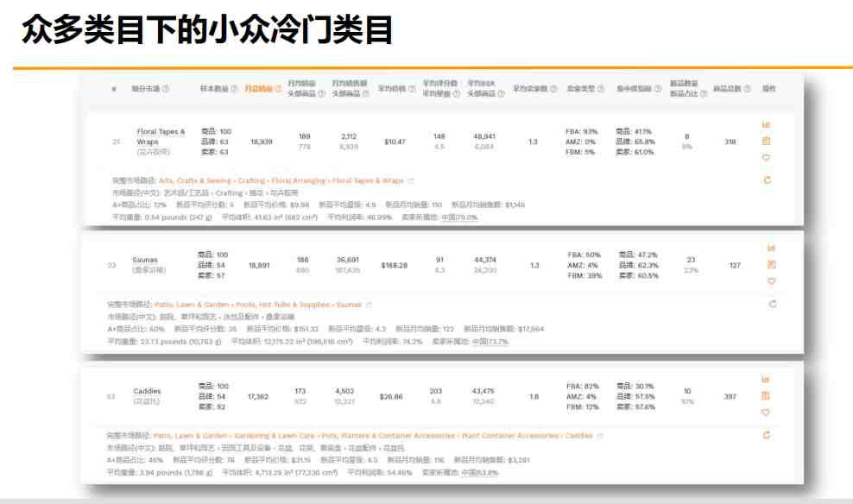Open the help icon beside 商品总数 header
Image resolution: width=853 pixels, height=504 pixels.
click(x=747, y=89)
